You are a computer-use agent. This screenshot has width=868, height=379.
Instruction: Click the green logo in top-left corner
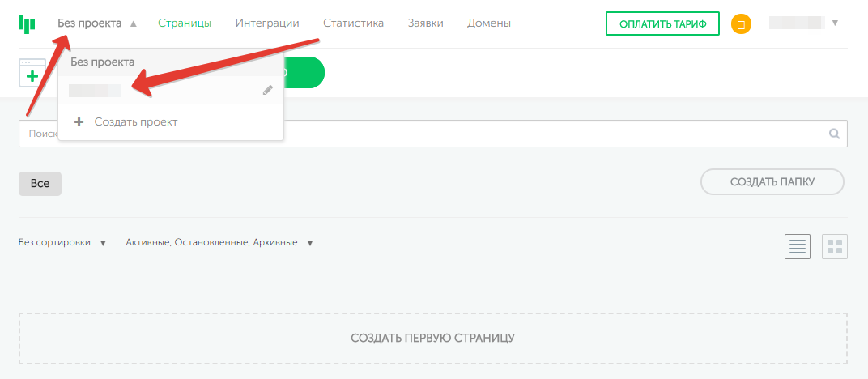pos(27,23)
